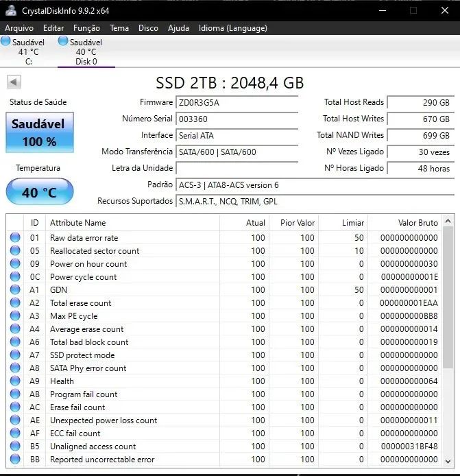
Task: Open the Disco menu
Action: tap(148, 28)
